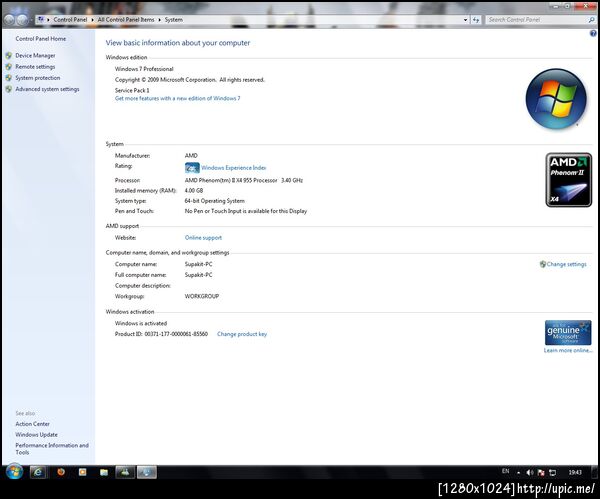Click the genuine Microsoft software badge

click(x=568, y=333)
